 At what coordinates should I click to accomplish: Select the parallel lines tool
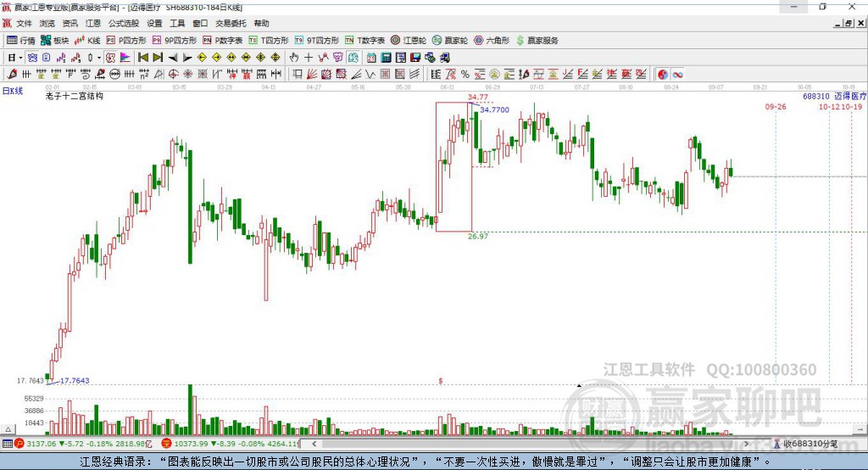click(x=414, y=75)
